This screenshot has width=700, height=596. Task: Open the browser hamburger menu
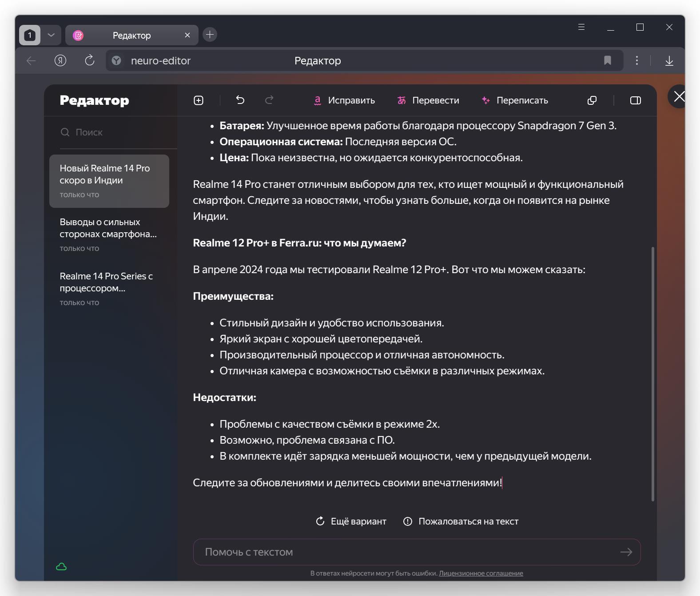point(581,27)
